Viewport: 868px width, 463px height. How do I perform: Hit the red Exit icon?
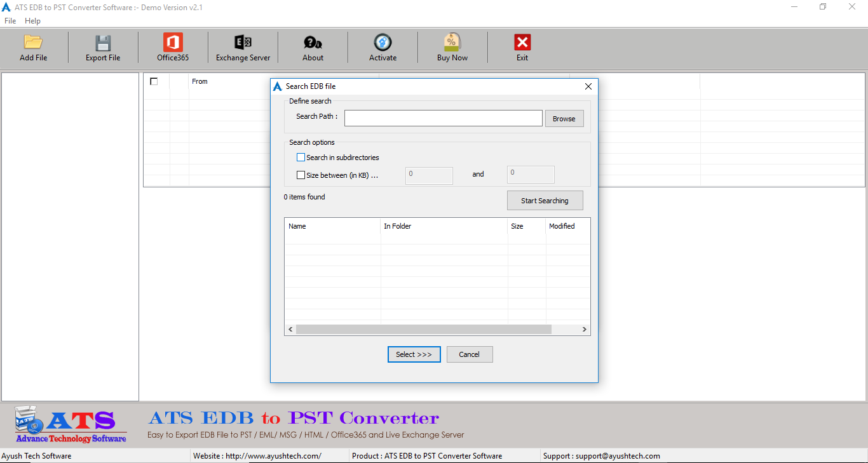click(522, 43)
